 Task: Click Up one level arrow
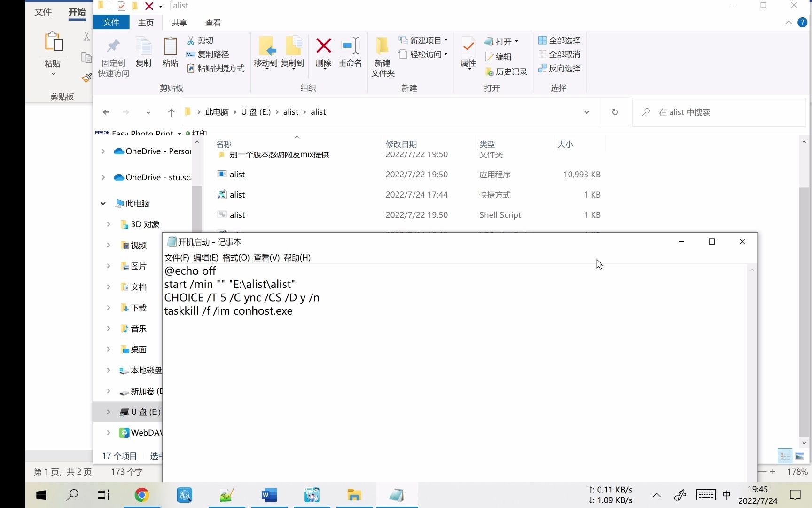[171, 112]
